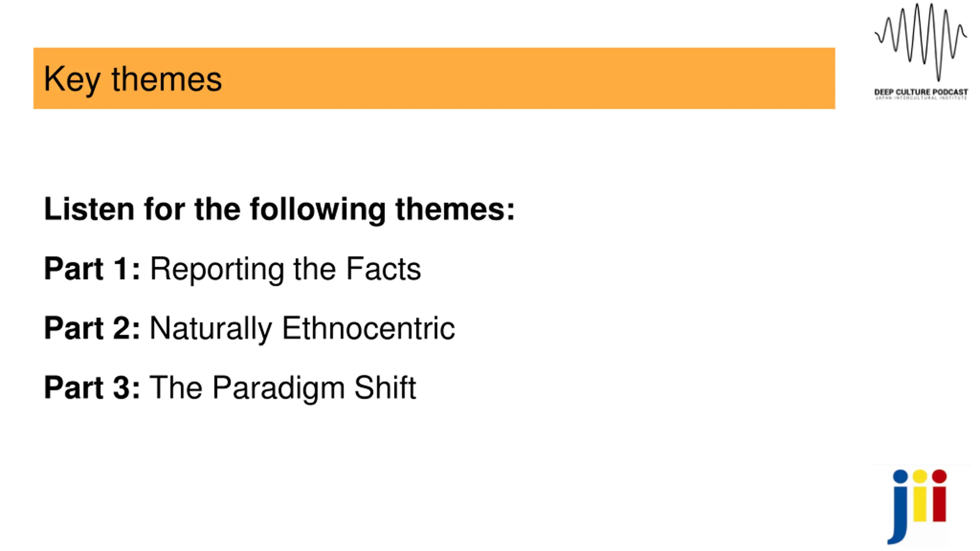The image size is (980, 551).
Task: Select the DEEP CULTURE PODCAST caption
Action: click(x=921, y=92)
